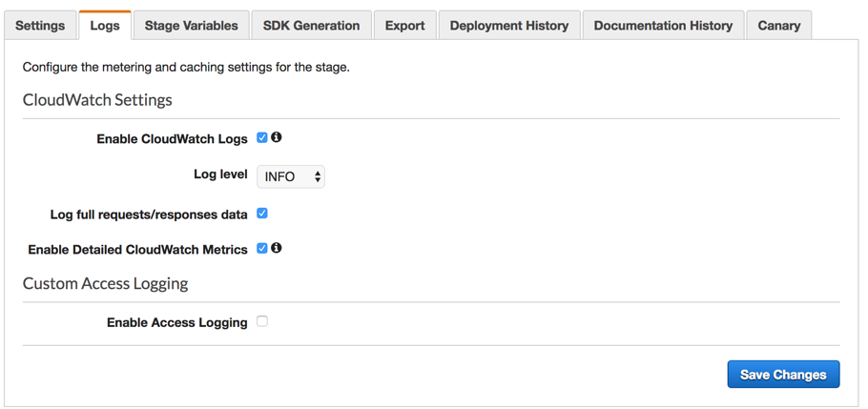The width and height of the screenshot is (868, 409).
Task: Disable Detailed CloudWatch Metrics checkbox
Action: coord(262,249)
